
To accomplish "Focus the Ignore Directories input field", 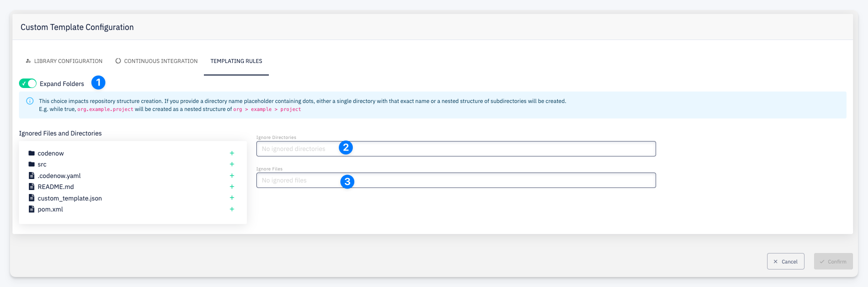I will pyautogui.click(x=456, y=148).
